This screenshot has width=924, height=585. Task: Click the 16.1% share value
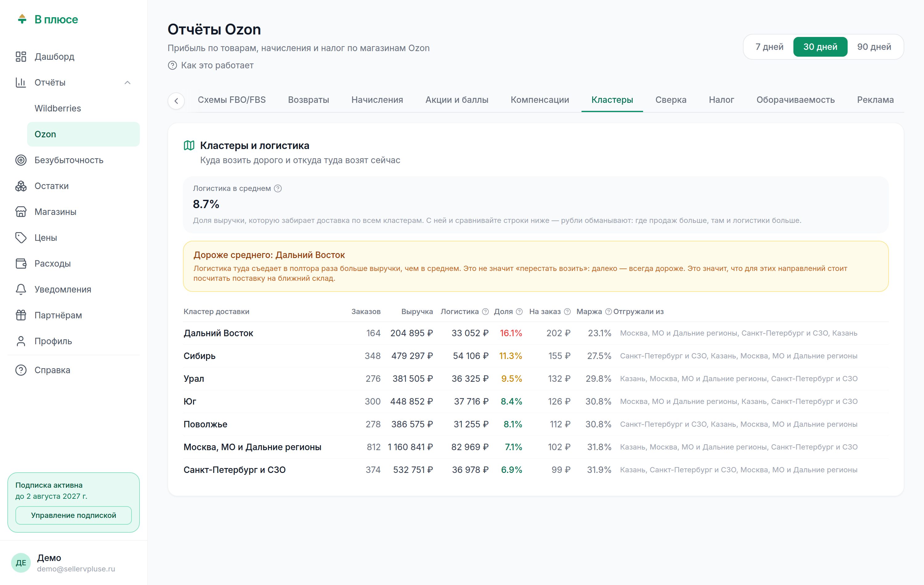pyautogui.click(x=511, y=333)
